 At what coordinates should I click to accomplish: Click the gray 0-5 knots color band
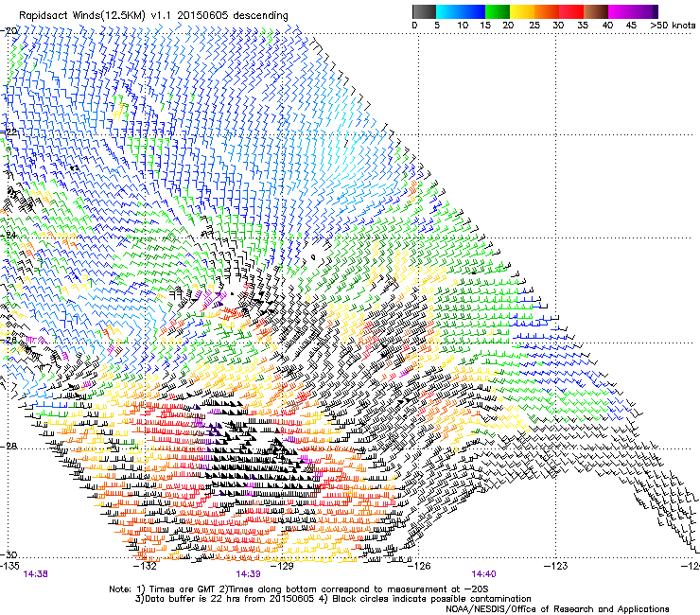pos(424,11)
